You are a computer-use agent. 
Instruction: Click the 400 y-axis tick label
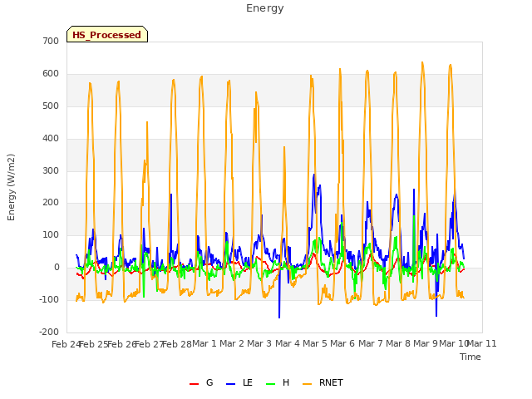[51, 139]
